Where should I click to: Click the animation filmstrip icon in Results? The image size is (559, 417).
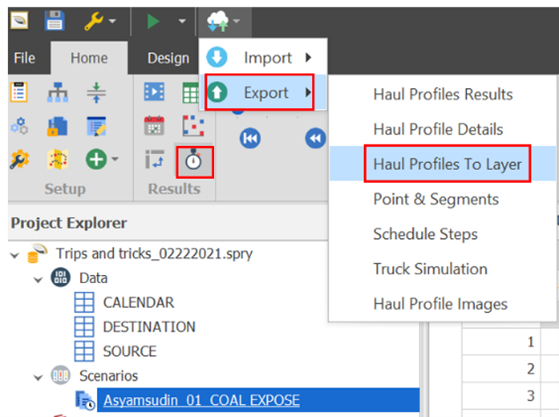[x=154, y=92]
